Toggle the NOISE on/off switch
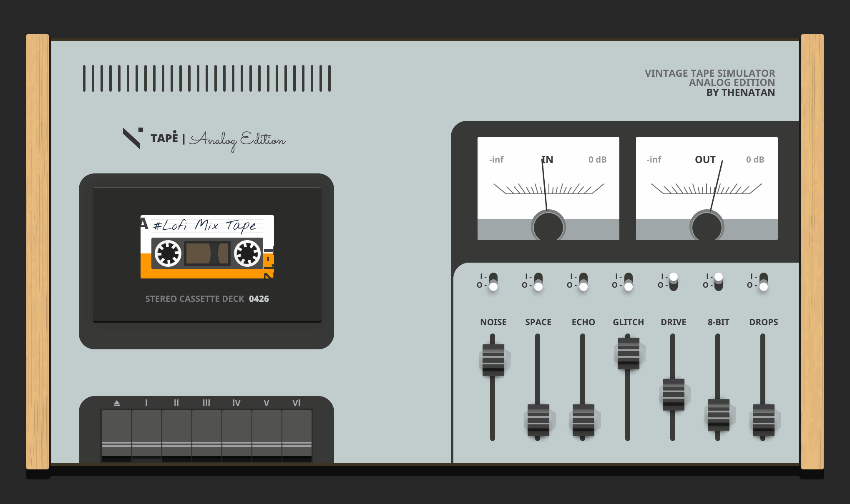The image size is (850, 504). click(x=493, y=282)
